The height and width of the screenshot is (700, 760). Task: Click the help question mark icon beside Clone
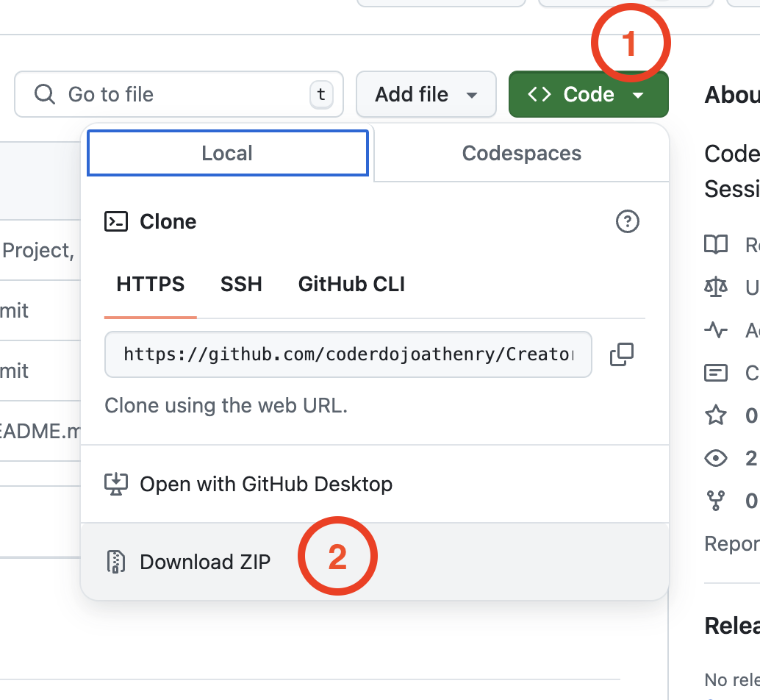[627, 221]
